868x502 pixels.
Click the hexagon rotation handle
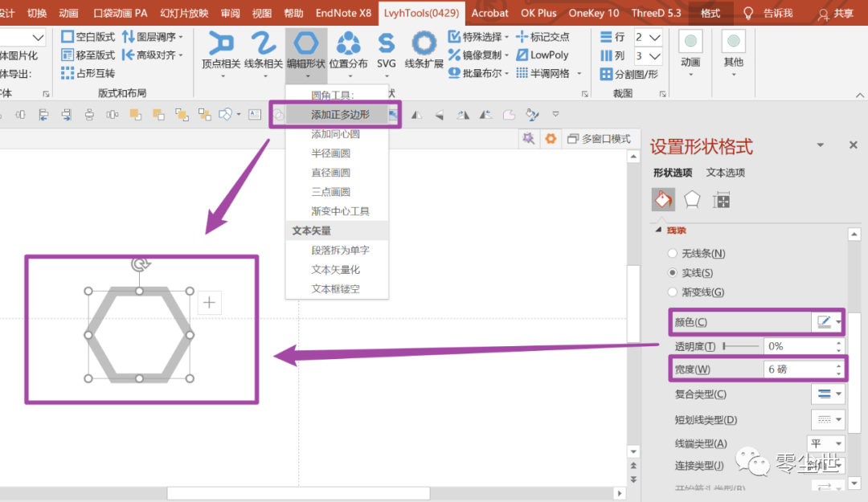coord(140,264)
